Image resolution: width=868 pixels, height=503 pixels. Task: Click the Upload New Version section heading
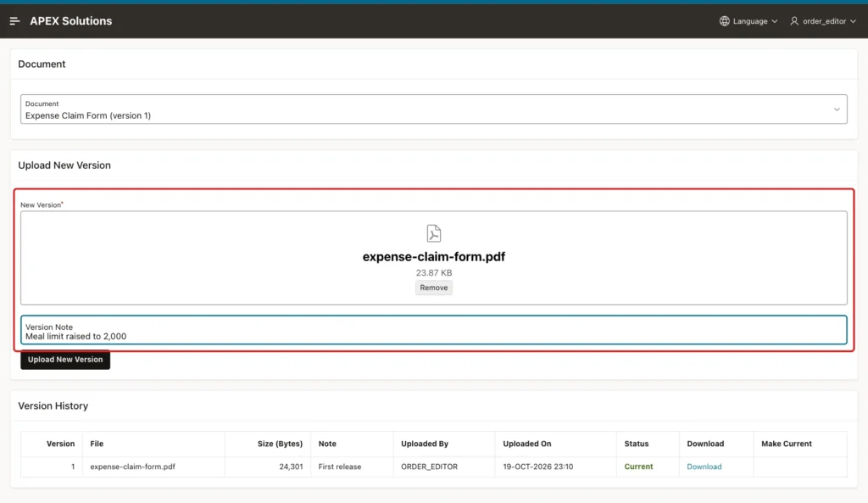coord(64,165)
